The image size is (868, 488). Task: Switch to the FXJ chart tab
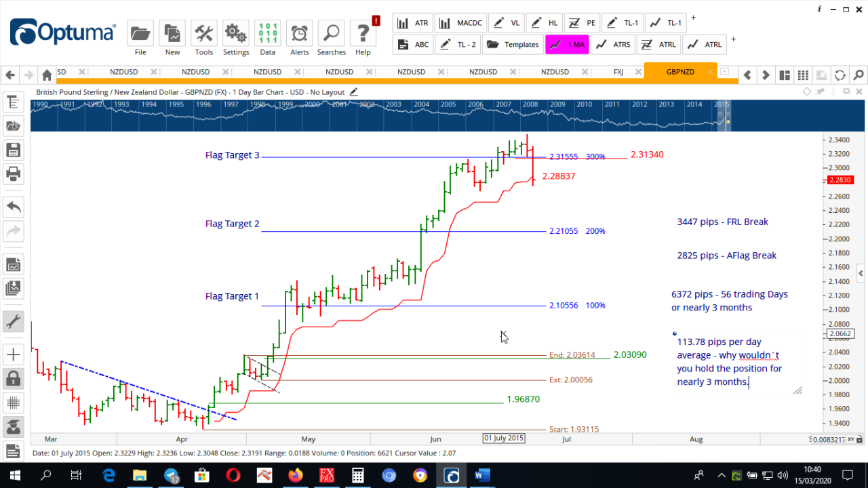618,71
